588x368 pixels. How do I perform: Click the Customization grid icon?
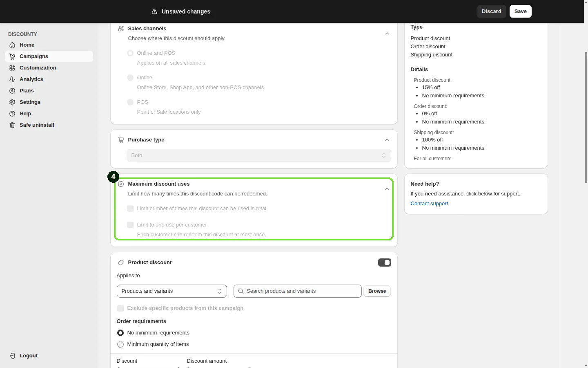(12, 68)
